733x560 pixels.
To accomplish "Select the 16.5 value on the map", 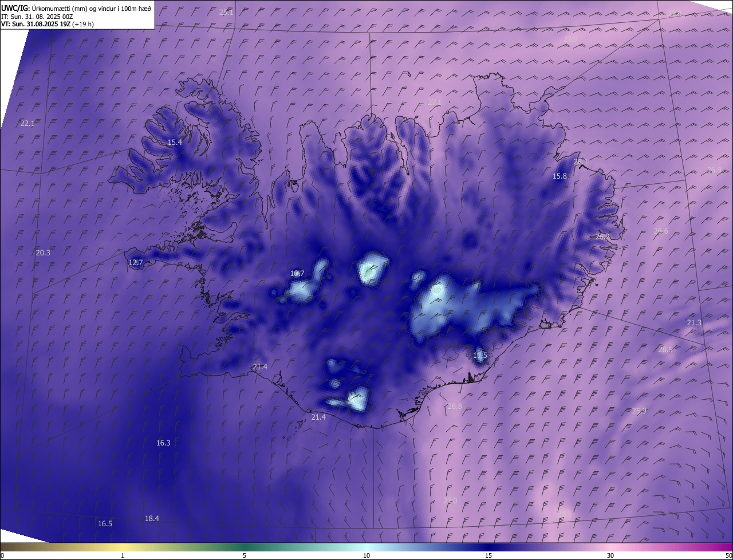I will 105,523.
